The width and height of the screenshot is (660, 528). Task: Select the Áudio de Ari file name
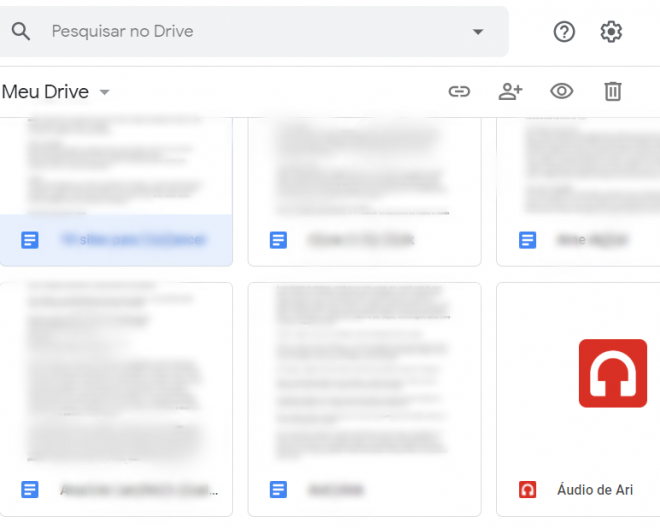[x=595, y=490]
